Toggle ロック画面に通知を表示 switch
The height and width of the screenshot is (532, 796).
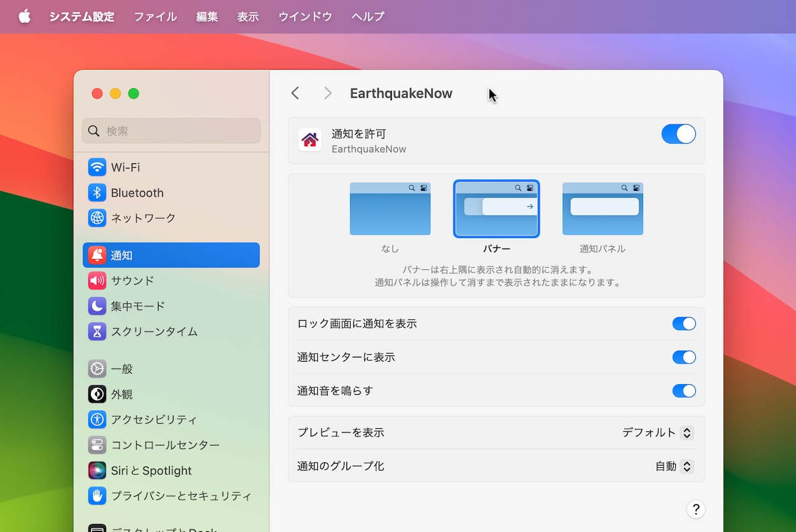(684, 324)
